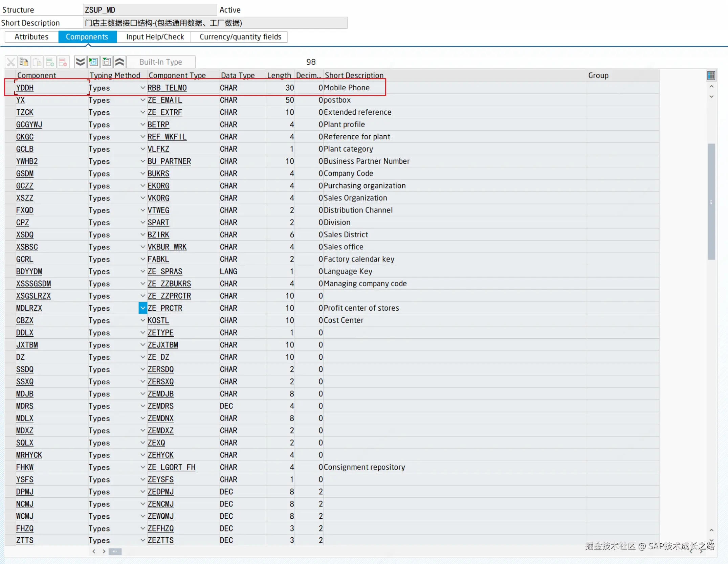728x564 pixels.
Task: Click the Cut scissors icon in toolbar
Action: point(11,62)
